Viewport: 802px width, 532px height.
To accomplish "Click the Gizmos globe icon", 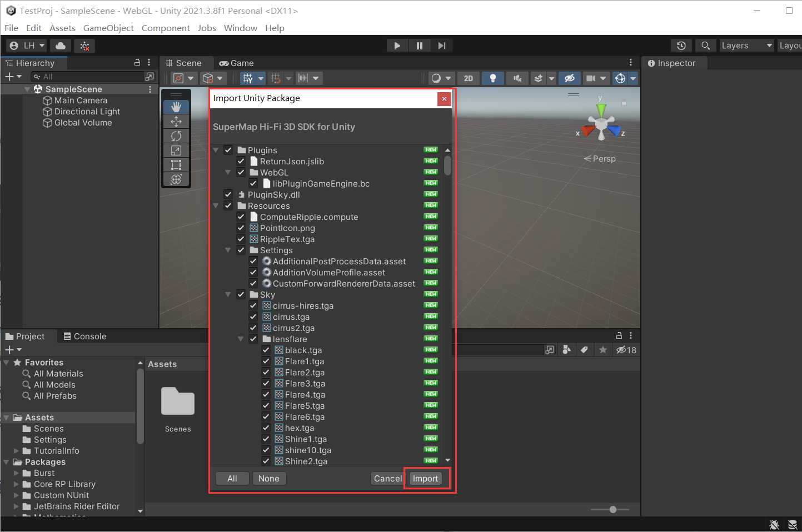I will pyautogui.click(x=620, y=78).
